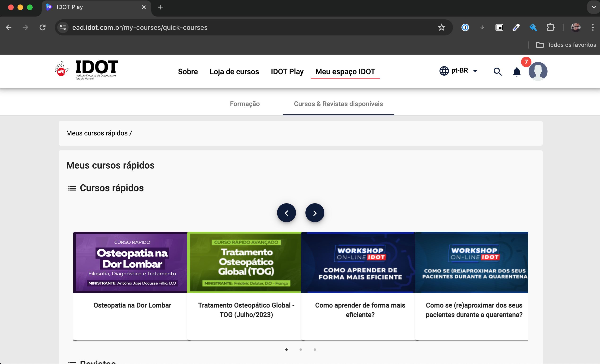The width and height of the screenshot is (600, 364).
Task: Switch to the Formação tab
Action: (x=245, y=104)
